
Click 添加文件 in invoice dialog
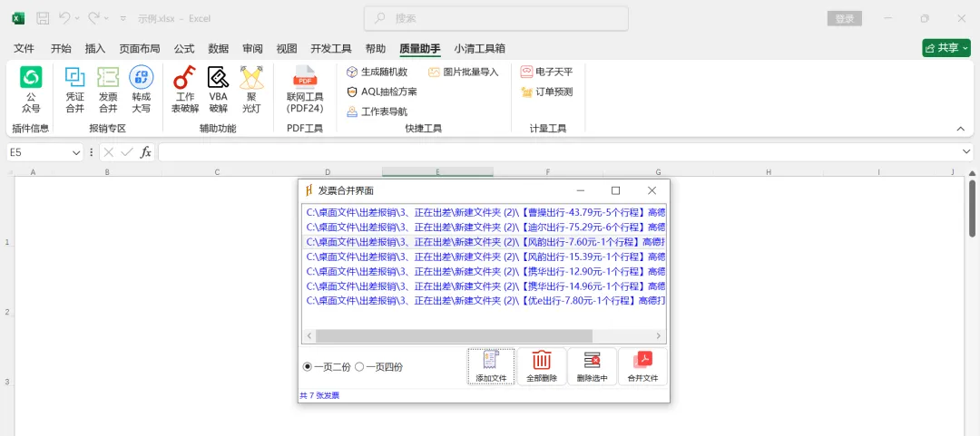pos(491,367)
